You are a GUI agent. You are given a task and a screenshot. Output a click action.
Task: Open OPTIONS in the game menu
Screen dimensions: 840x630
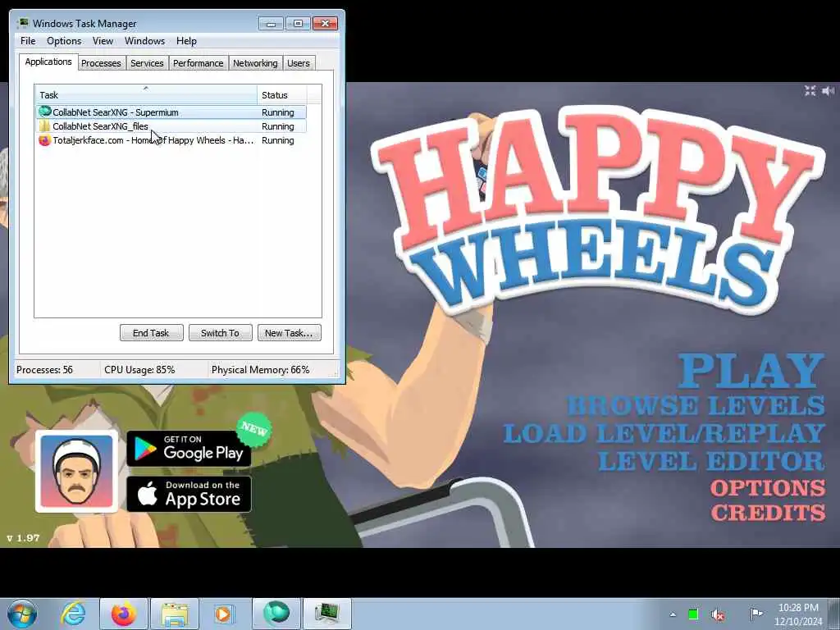768,488
